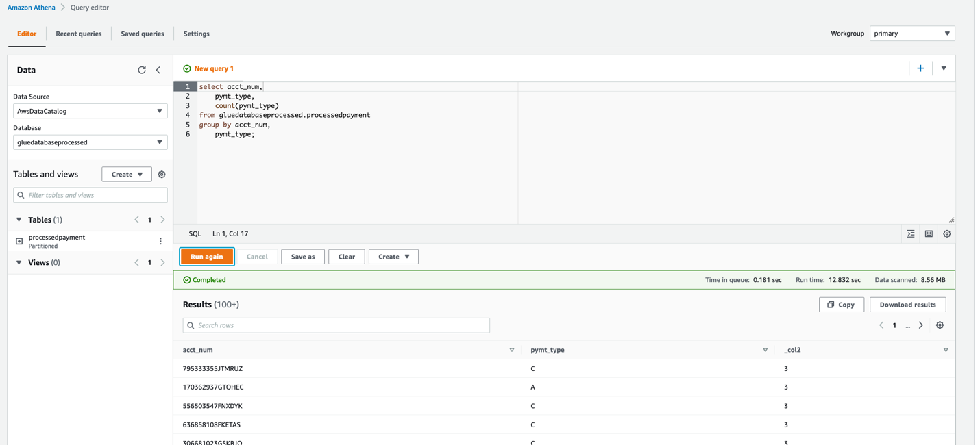Viewport: 980px width, 445px height.
Task: Refresh the Data panel
Action: (x=142, y=70)
